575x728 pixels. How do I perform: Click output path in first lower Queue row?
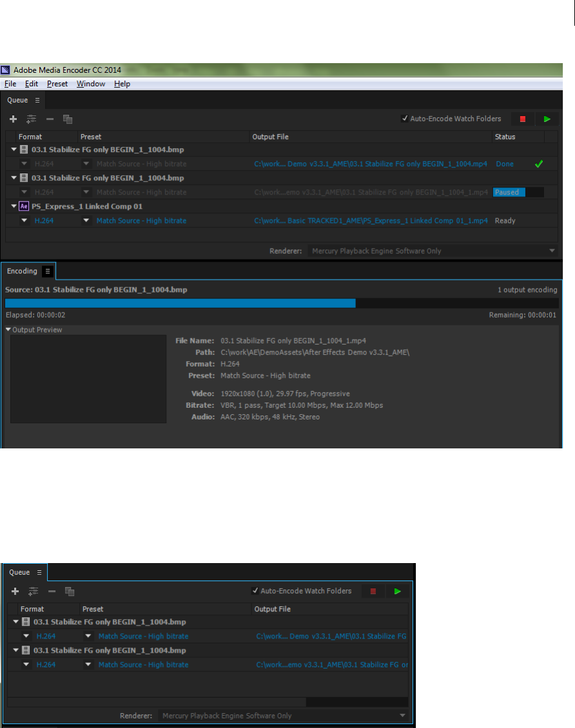(x=331, y=636)
